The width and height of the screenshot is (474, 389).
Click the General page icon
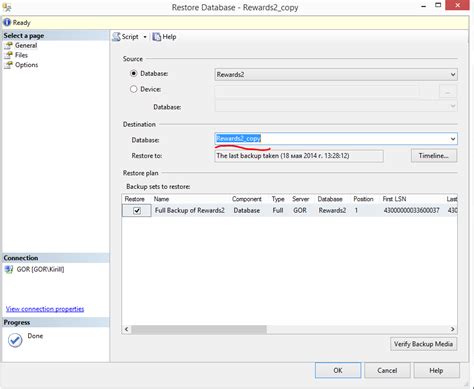pos(8,46)
